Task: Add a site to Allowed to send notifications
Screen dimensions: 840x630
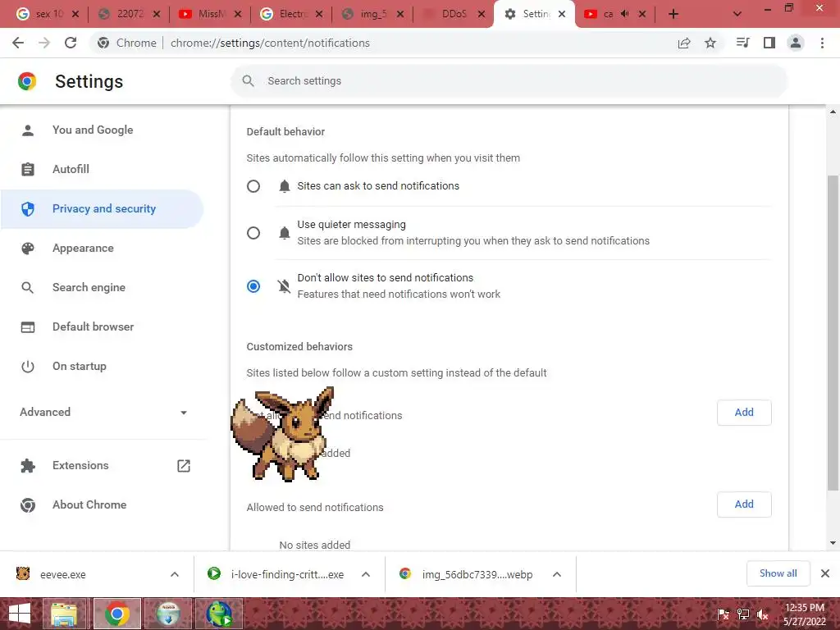Action: tap(744, 504)
